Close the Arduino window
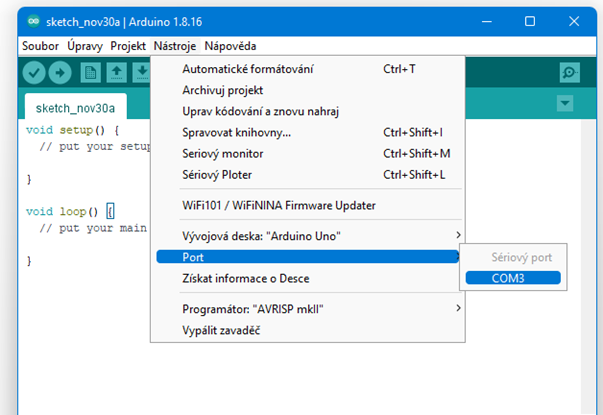603x415 pixels. click(x=574, y=22)
